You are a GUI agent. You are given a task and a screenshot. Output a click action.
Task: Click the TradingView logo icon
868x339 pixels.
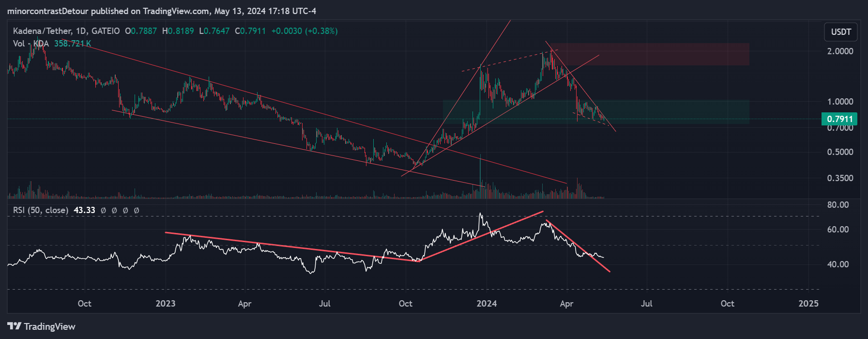pos(14,326)
